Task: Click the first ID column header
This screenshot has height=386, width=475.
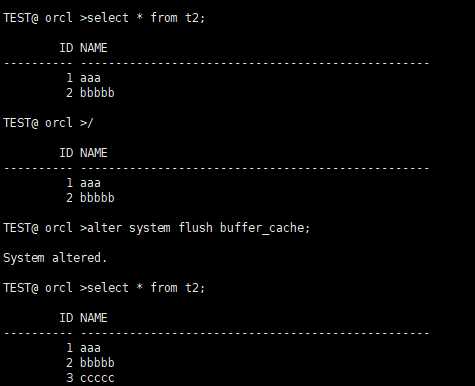Action: click(x=66, y=48)
